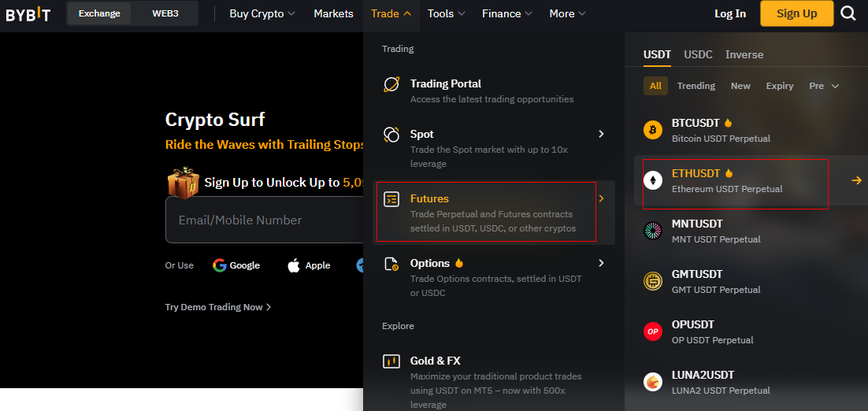Click the Gold & FX candlestick icon
This screenshot has height=411, width=868.
tap(391, 361)
